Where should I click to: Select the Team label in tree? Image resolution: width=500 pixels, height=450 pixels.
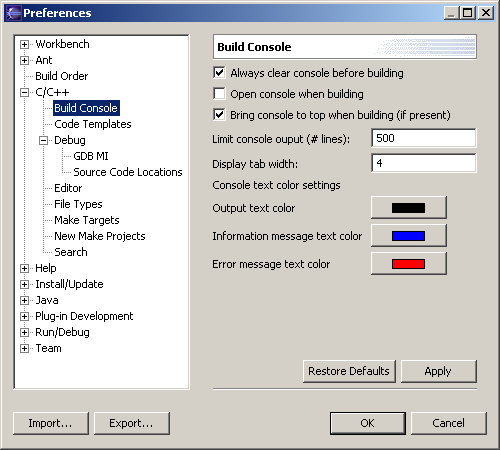48,348
